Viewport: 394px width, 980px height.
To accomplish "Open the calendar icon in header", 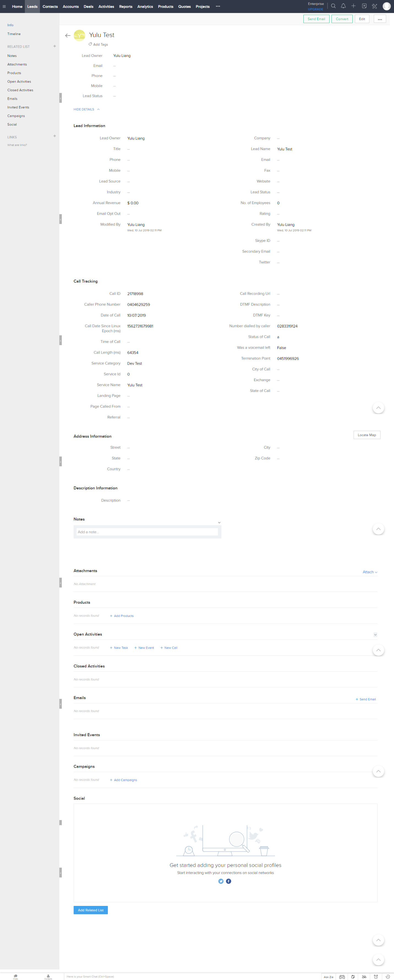I will (x=364, y=6).
